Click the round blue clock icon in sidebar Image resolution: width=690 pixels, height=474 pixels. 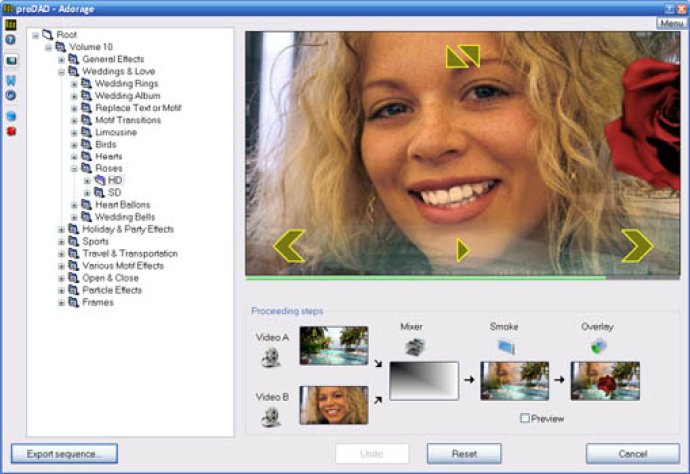11,95
